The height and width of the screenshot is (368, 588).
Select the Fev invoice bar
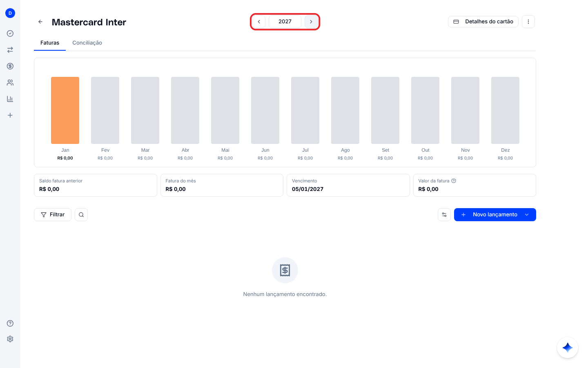pyautogui.click(x=105, y=110)
